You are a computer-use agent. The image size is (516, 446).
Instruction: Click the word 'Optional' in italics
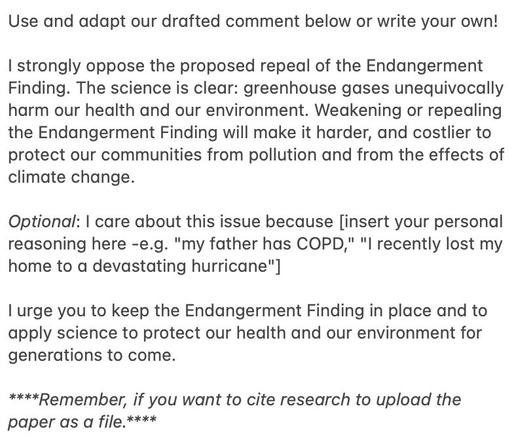pos(42,221)
